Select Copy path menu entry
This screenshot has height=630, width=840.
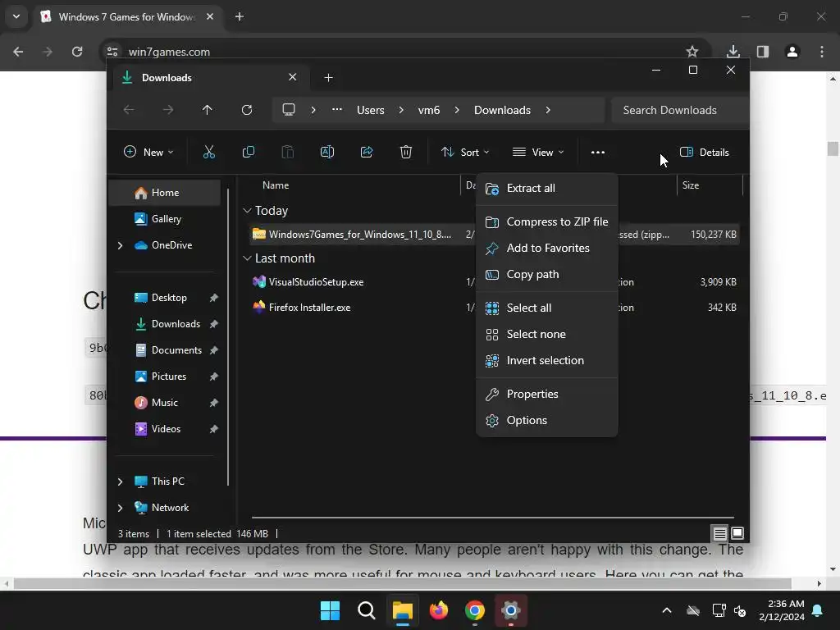coord(546,274)
